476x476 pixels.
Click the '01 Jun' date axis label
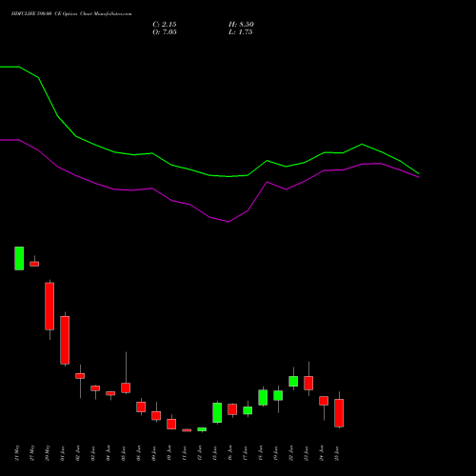coord(63,453)
